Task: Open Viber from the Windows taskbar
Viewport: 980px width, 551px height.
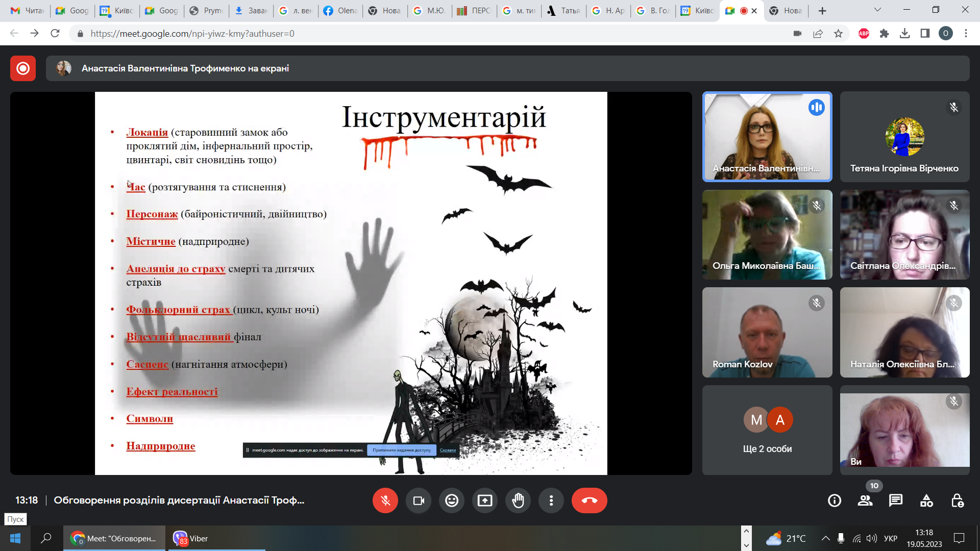Action: tap(191, 538)
